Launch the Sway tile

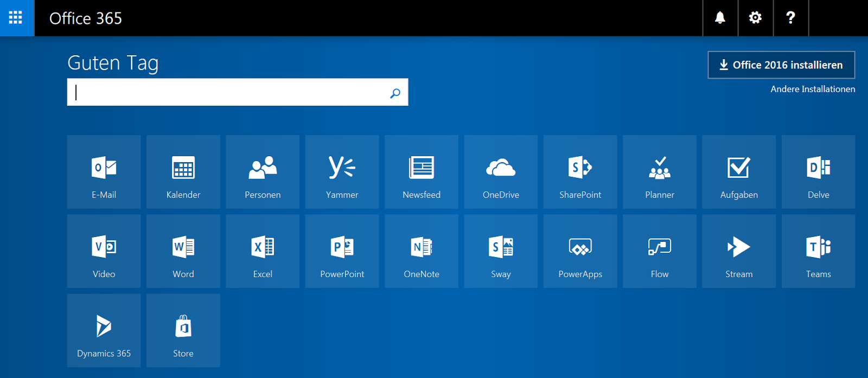pyautogui.click(x=501, y=251)
